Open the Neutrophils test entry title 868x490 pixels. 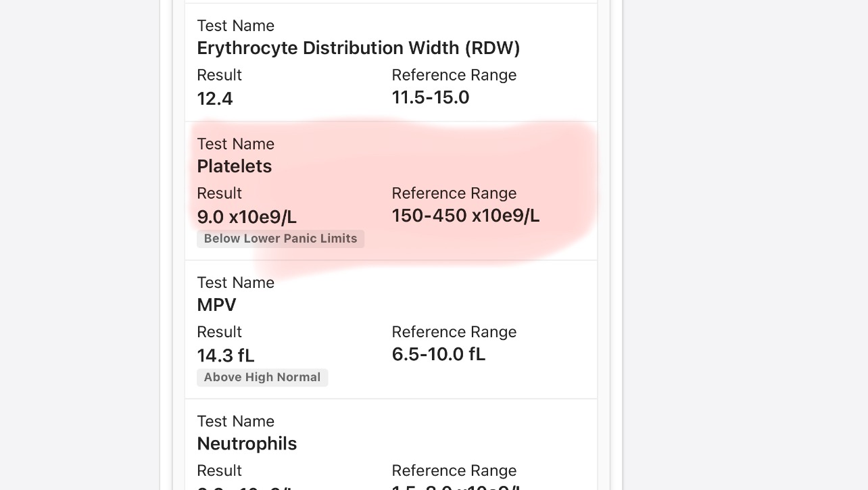247,444
